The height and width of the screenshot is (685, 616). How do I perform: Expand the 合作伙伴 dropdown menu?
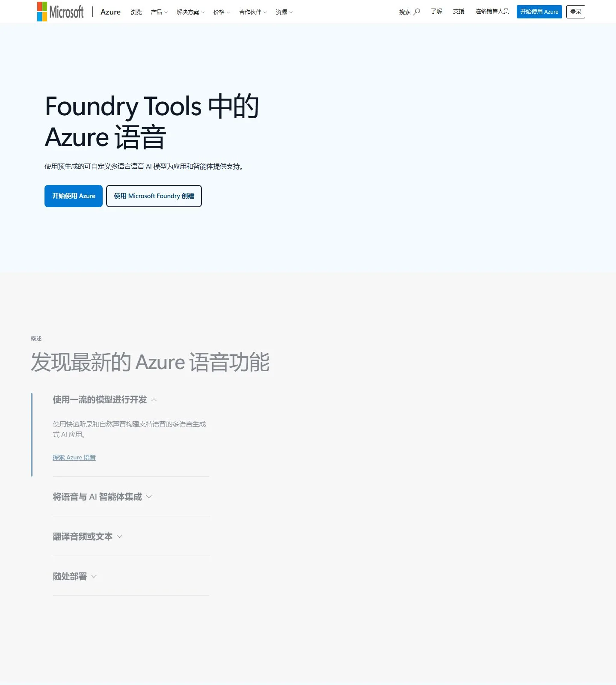253,12
